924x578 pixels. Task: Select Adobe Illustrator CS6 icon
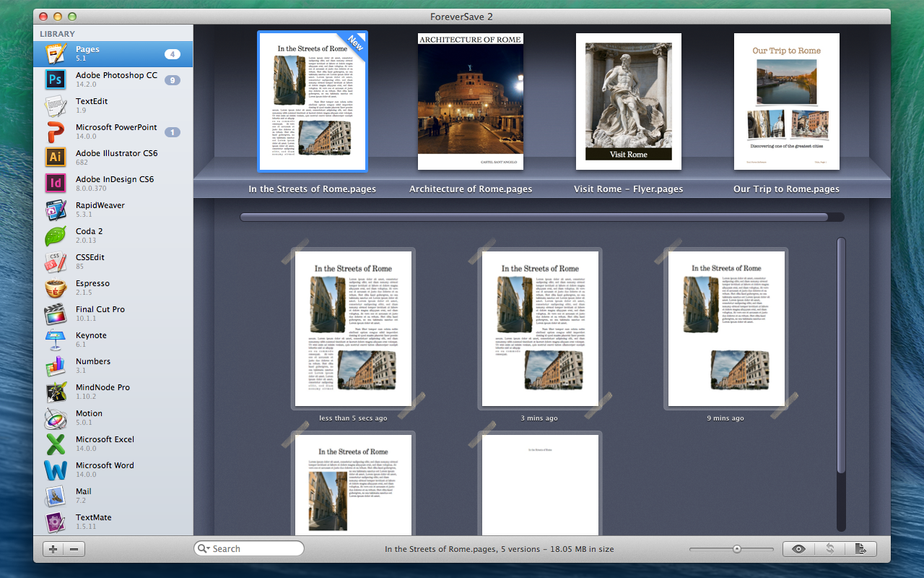pos(56,158)
